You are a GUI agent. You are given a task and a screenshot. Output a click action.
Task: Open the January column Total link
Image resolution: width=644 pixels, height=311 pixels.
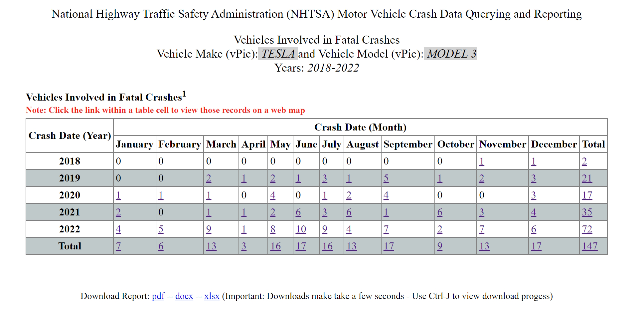(x=118, y=246)
